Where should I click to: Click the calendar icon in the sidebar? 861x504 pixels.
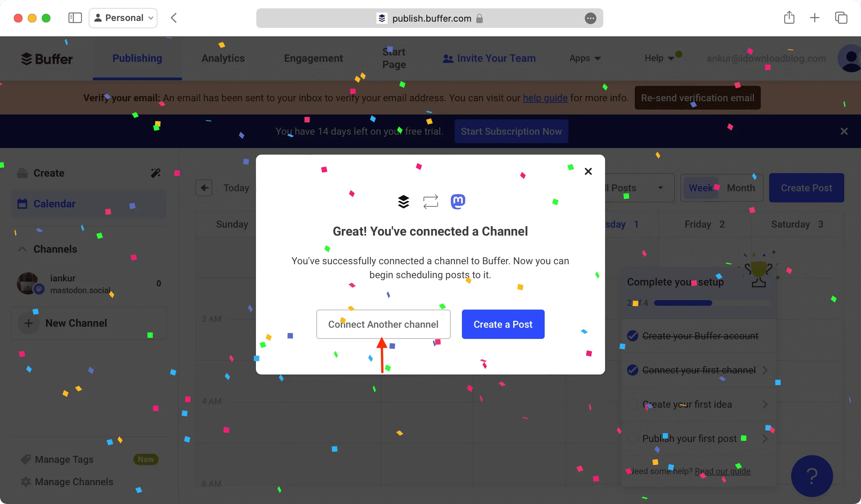(x=22, y=203)
